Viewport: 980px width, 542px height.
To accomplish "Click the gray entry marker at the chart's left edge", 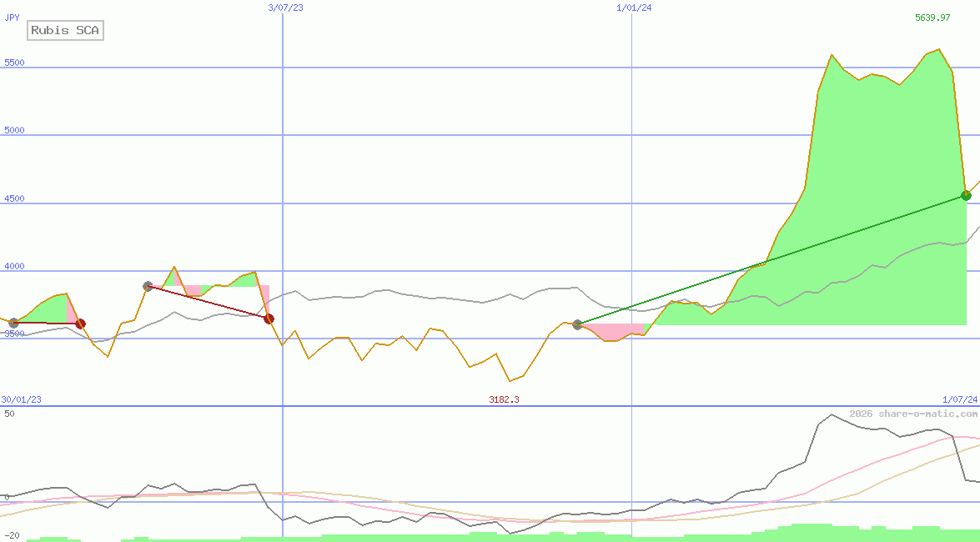I will click(x=13, y=323).
